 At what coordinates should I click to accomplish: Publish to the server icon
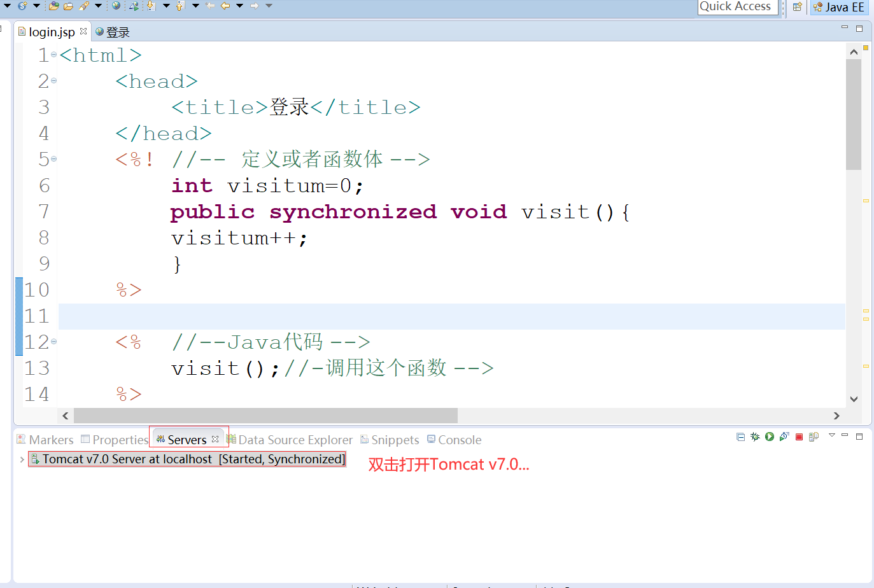[814, 437]
